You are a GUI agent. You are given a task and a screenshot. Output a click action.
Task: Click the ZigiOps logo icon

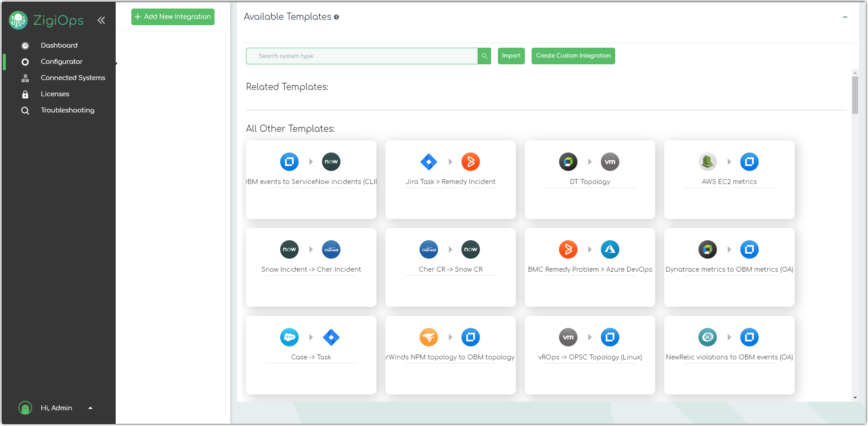[x=18, y=20]
